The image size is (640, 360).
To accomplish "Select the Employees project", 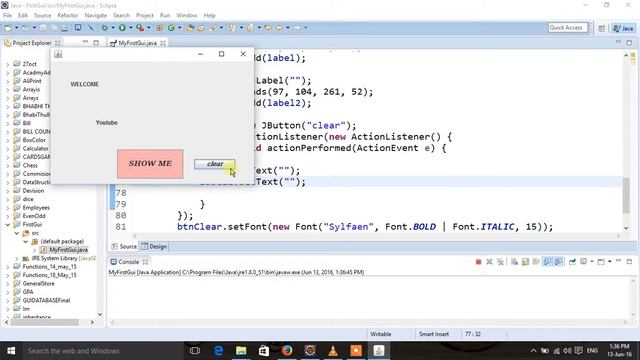I will coord(36,208).
